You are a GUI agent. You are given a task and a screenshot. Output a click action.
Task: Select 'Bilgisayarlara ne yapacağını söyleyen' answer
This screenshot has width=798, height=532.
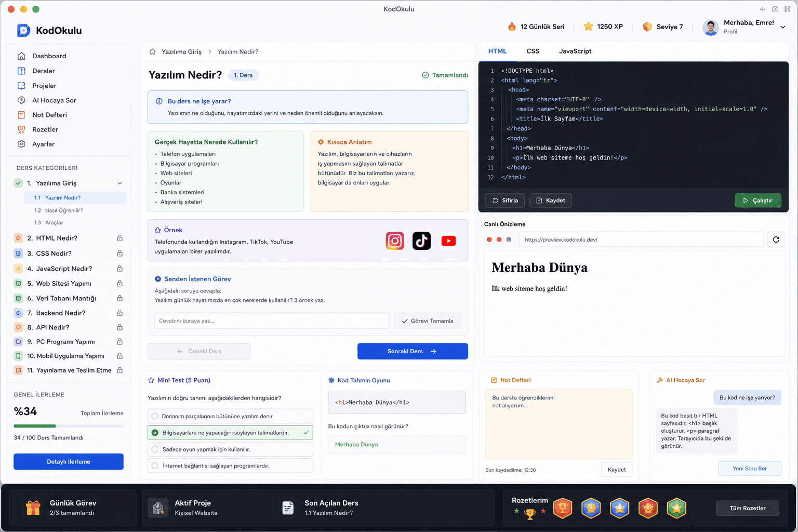click(x=230, y=433)
